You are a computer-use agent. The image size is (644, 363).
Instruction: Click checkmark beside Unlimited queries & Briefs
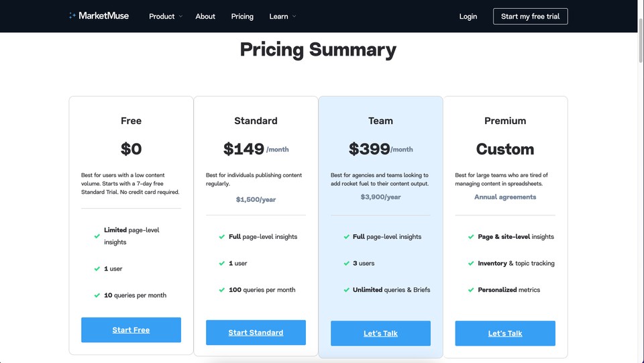click(x=347, y=290)
